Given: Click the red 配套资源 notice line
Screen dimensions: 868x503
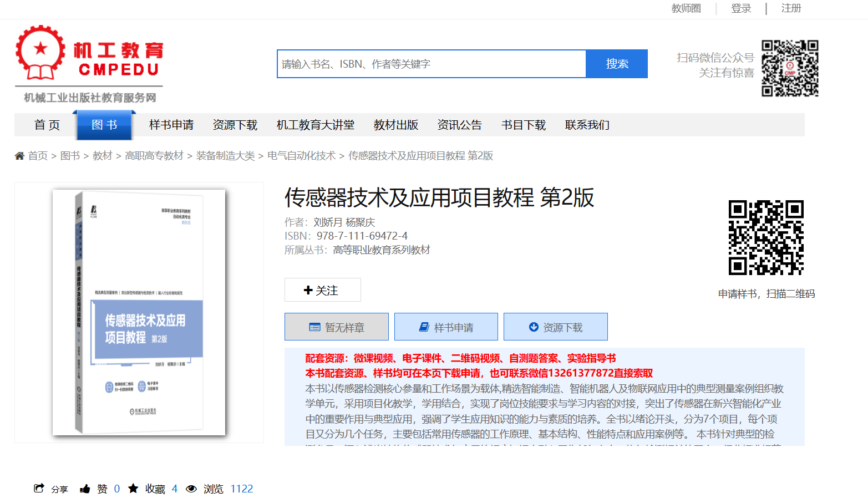Looking at the screenshot, I should point(460,358).
